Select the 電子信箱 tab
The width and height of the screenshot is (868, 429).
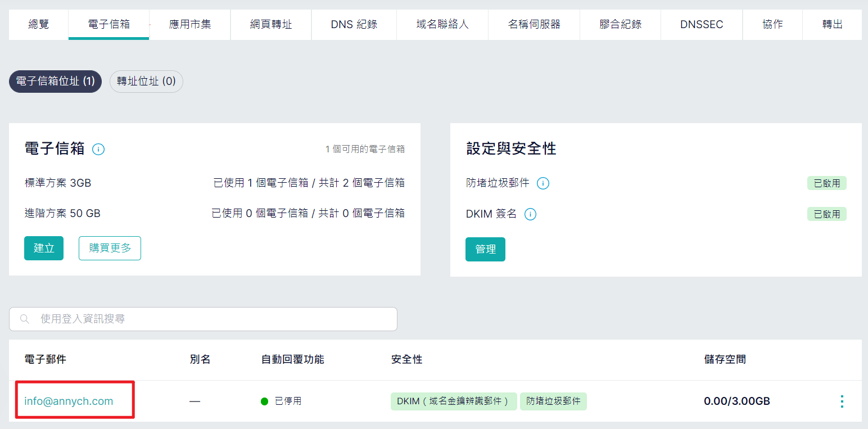[109, 24]
